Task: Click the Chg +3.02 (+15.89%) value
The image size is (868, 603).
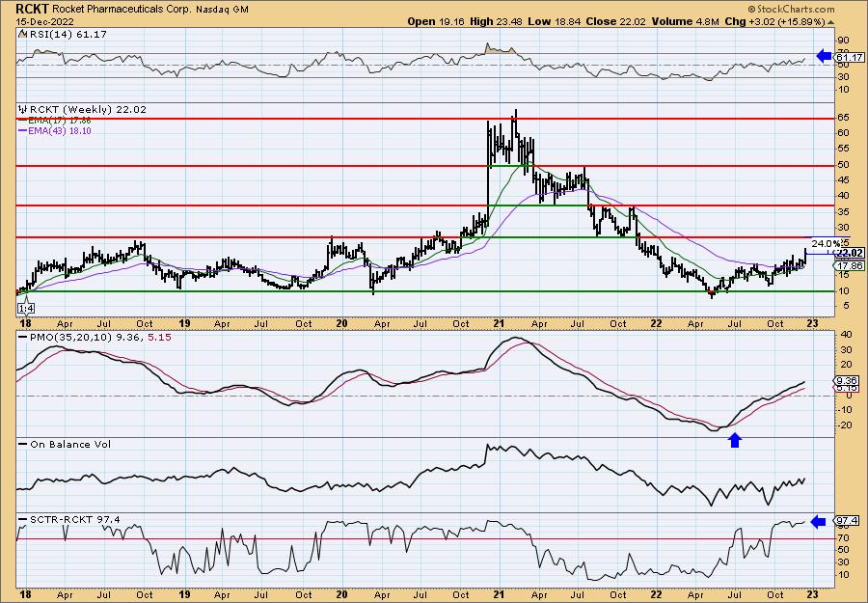Action: coord(774,21)
